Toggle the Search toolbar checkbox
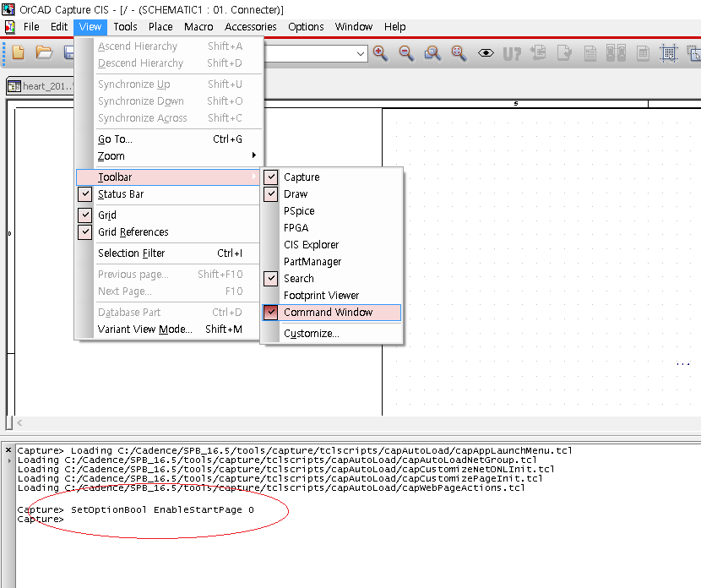The width and height of the screenshot is (701, 588). 271,279
